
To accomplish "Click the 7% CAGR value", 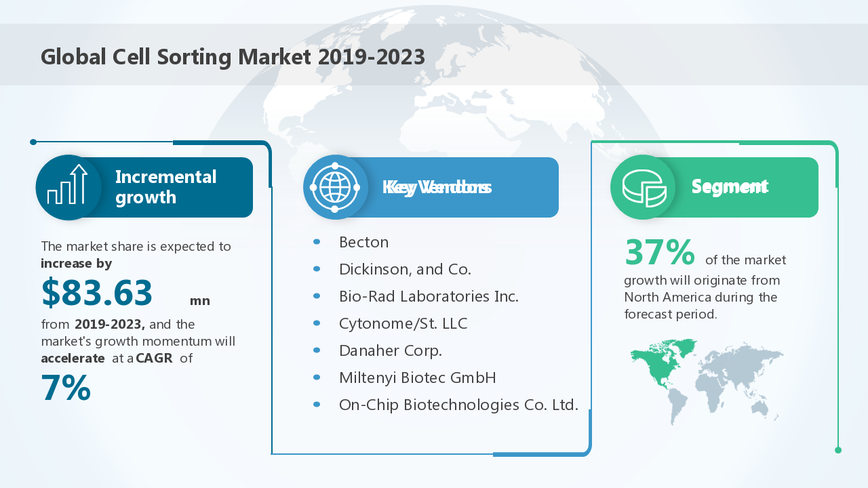I will [x=66, y=388].
